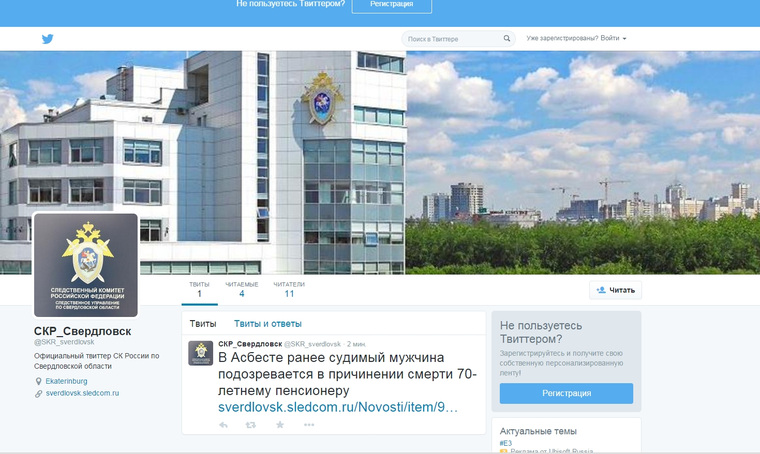Open the sverdlovsk.sledcom.ru website link in the profile
The width and height of the screenshot is (760, 454).
pyautogui.click(x=82, y=393)
